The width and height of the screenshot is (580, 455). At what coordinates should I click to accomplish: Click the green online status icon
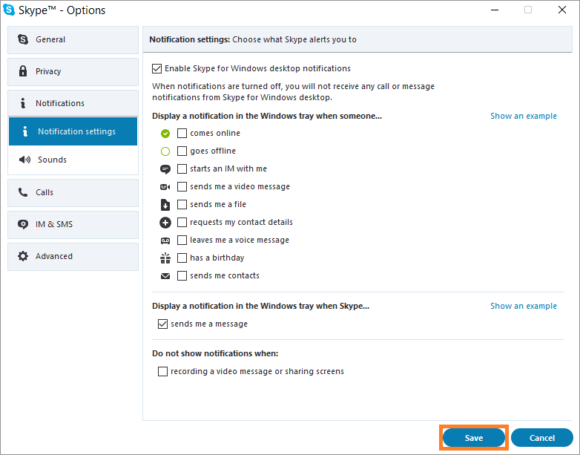click(165, 134)
